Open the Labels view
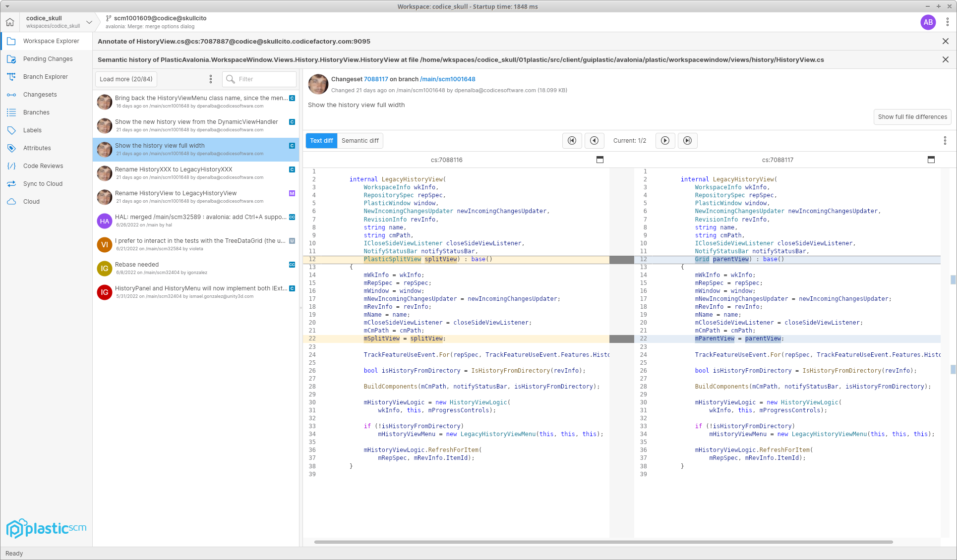The width and height of the screenshot is (957, 560). 33,130
